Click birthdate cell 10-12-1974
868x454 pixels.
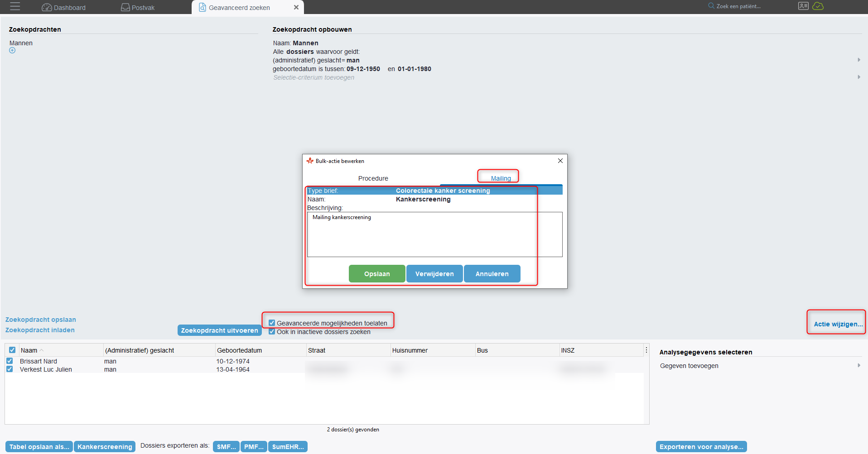coord(233,361)
